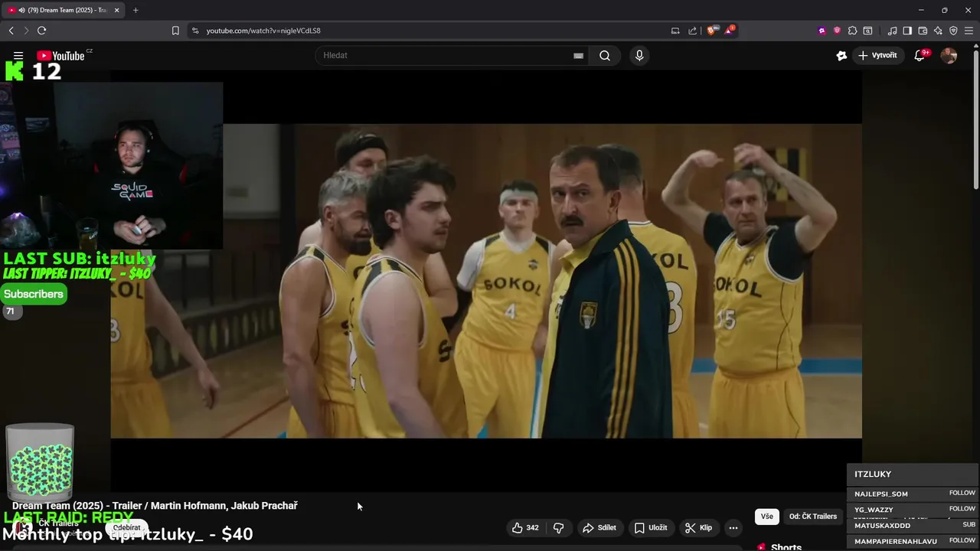Click the Shorts section heading
Viewport: 980px width, 551px height.
click(x=786, y=547)
